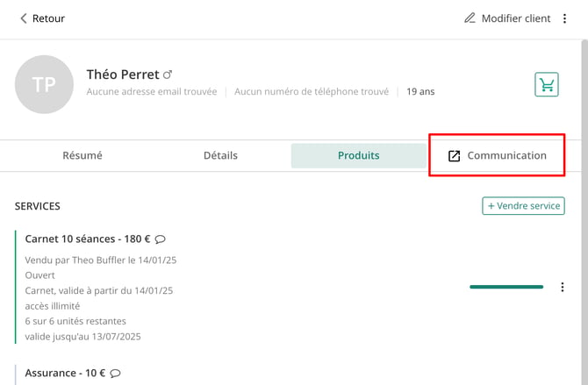
Task: Click the male gender symbol next to Théo Perret
Action: [x=168, y=75]
